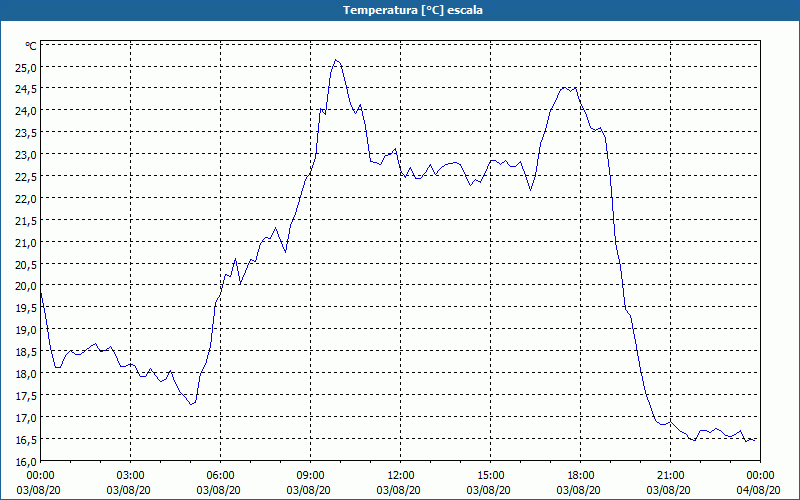This screenshot has height=500, width=800.
Task: Select the 03/08/20 date under 21:00
Action: [668, 490]
